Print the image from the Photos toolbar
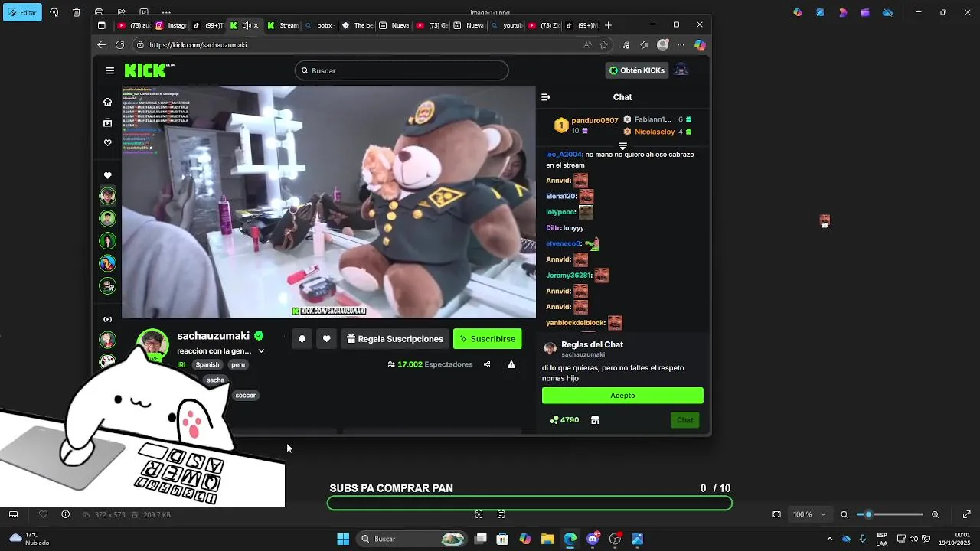The image size is (980, 551). click(x=100, y=12)
